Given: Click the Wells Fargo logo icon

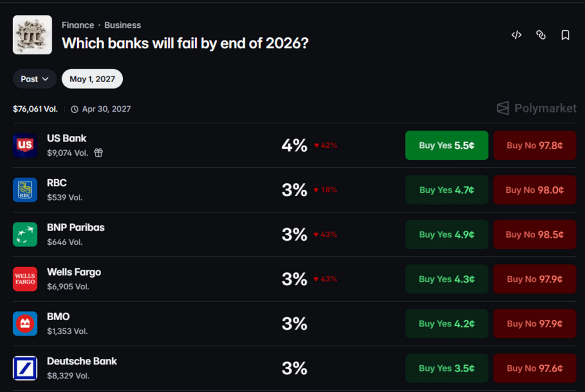Looking at the screenshot, I should pos(25,279).
